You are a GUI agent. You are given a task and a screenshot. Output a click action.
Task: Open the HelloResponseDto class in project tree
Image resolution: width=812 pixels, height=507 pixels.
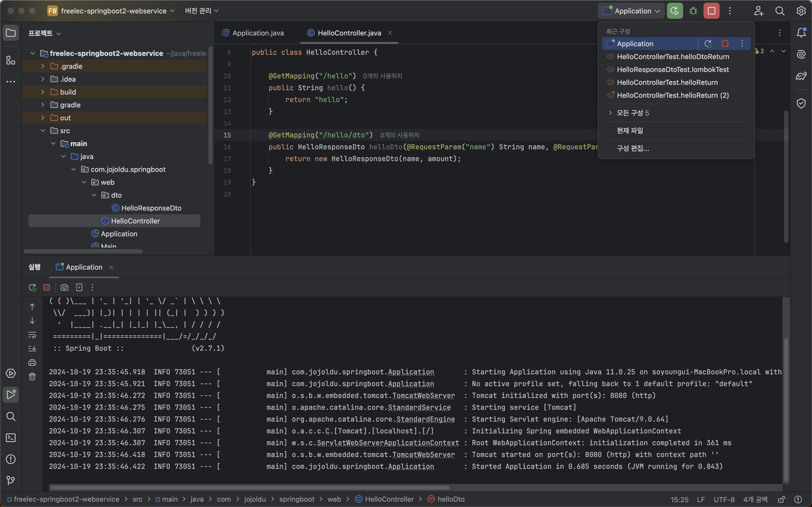click(x=151, y=208)
